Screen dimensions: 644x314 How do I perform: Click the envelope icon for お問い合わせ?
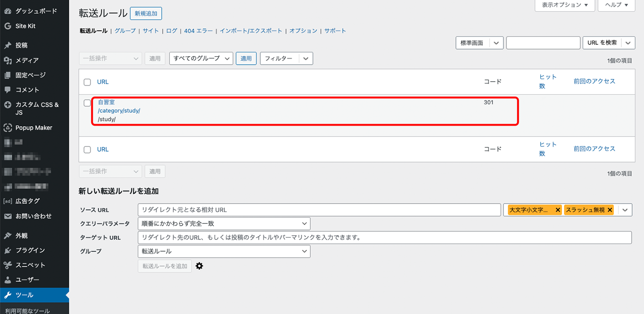(x=8, y=216)
